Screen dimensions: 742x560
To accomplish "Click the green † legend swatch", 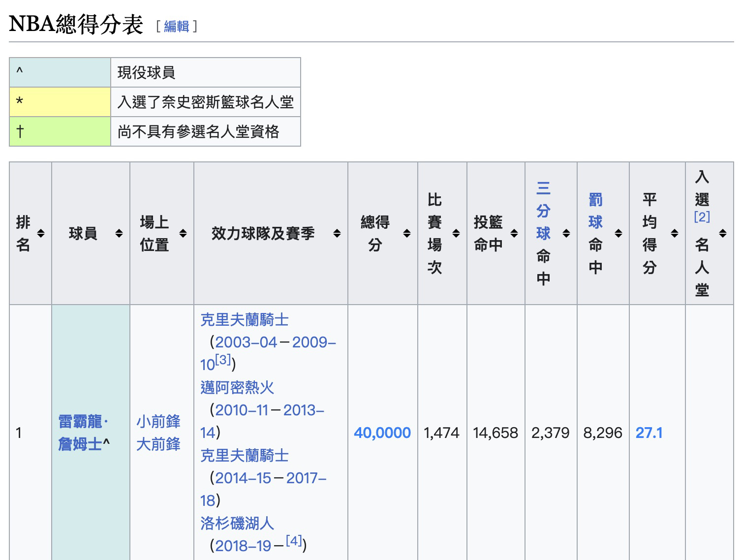I will pos(60,131).
